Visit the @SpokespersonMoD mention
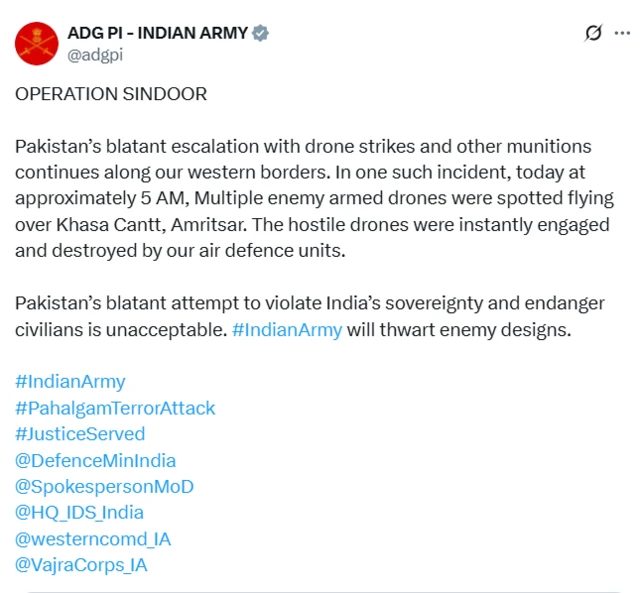The width and height of the screenshot is (640, 593). [x=104, y=486]
